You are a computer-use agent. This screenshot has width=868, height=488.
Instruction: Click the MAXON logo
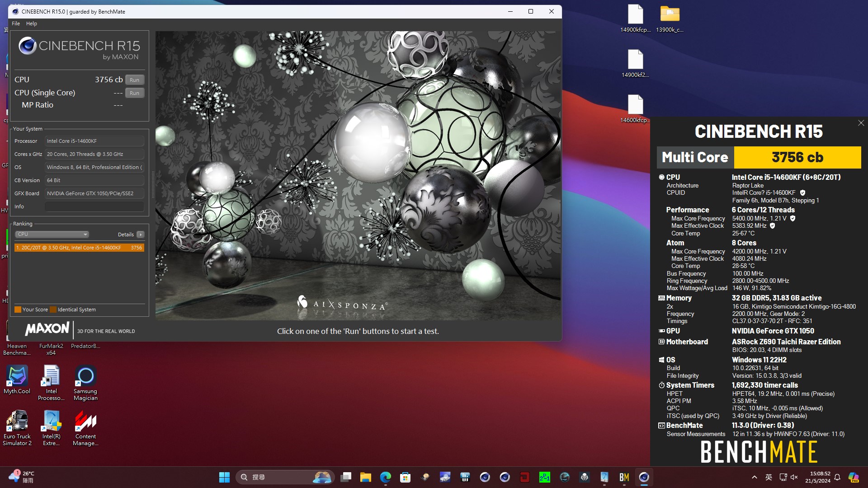pos(47,329)
